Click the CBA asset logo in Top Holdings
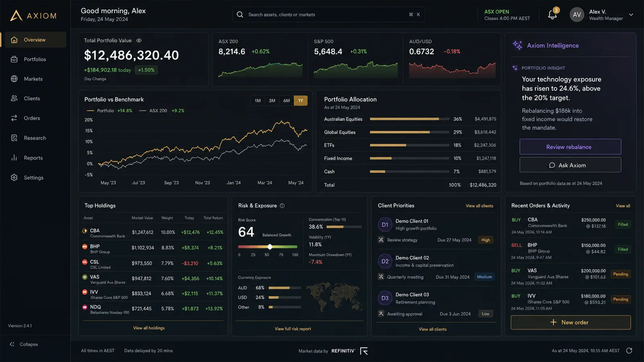This screenshot has height=362, width=644. (x=85, y=231)
